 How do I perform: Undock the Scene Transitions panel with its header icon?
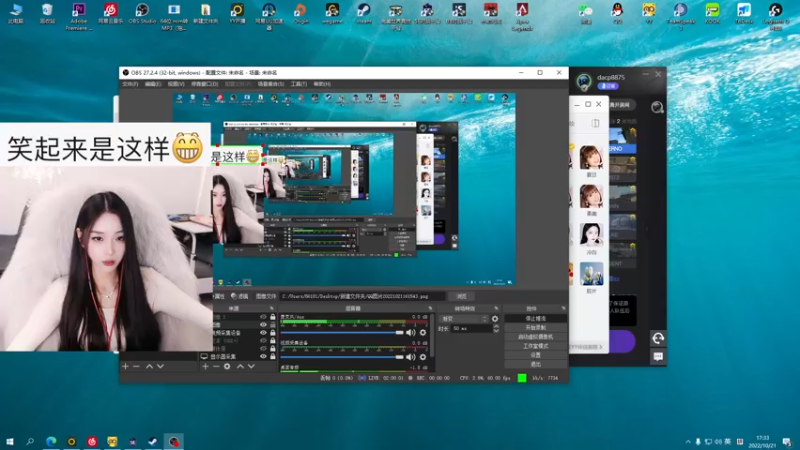pos(496,309)
